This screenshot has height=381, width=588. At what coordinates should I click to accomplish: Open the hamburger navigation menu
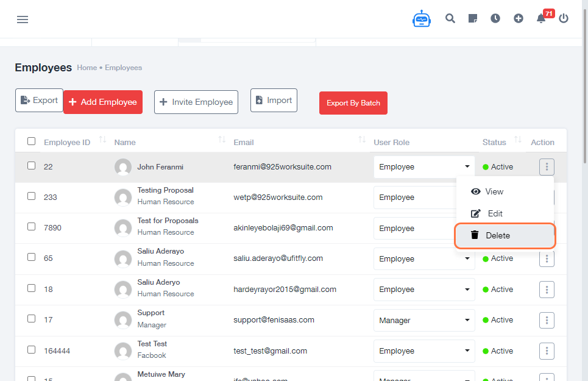coord(23,20)
